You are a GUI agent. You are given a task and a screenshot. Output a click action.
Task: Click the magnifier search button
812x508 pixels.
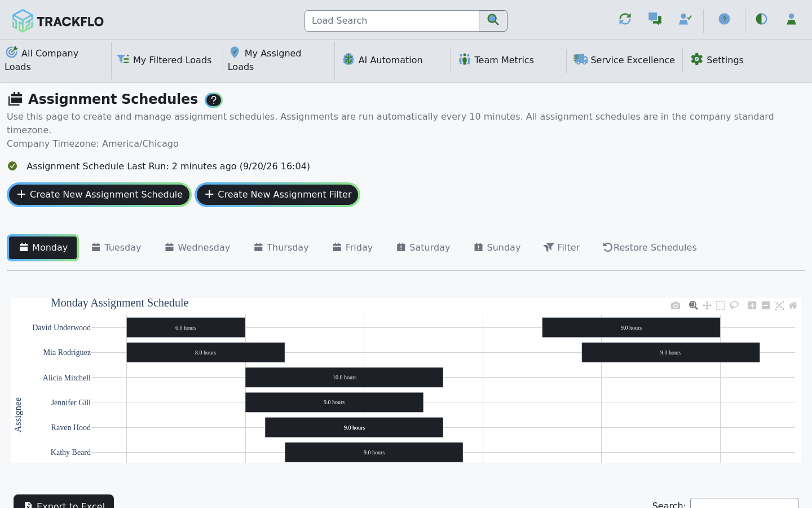(x=493, y=21)
